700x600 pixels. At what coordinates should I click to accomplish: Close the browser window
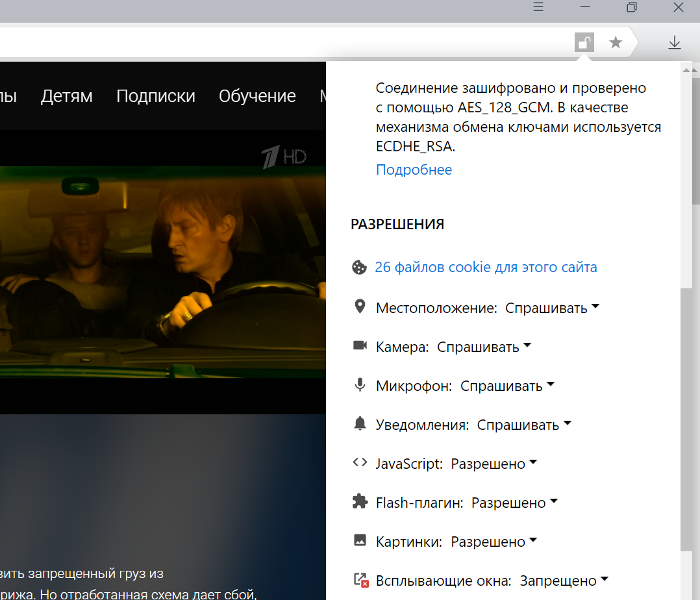point(678,6)
